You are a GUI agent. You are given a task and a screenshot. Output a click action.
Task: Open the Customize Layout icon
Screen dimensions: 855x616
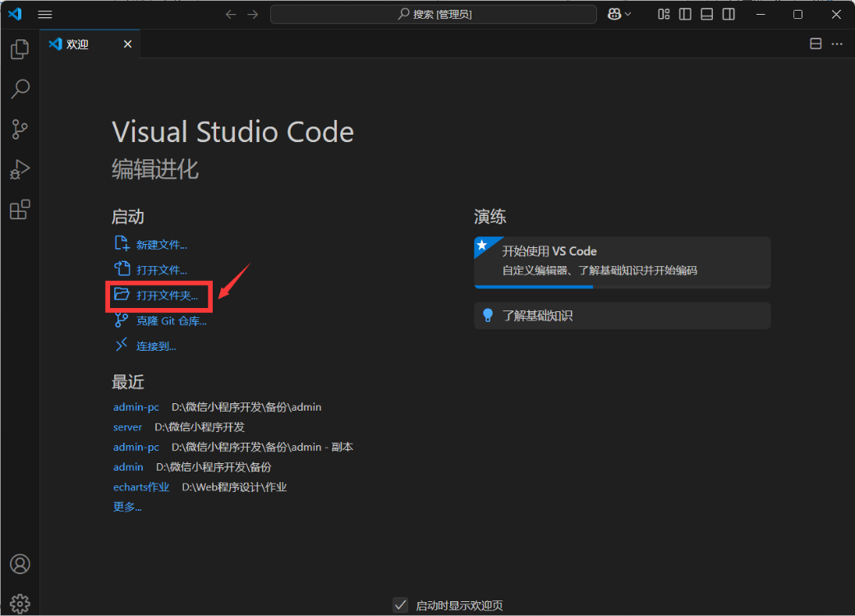pyautogui.click(x=664, y=15)
